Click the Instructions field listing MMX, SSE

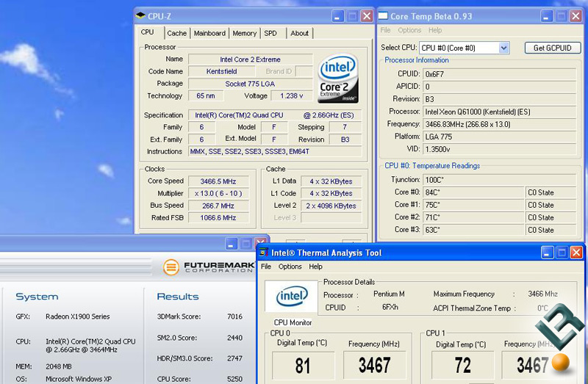coord(275,151)
